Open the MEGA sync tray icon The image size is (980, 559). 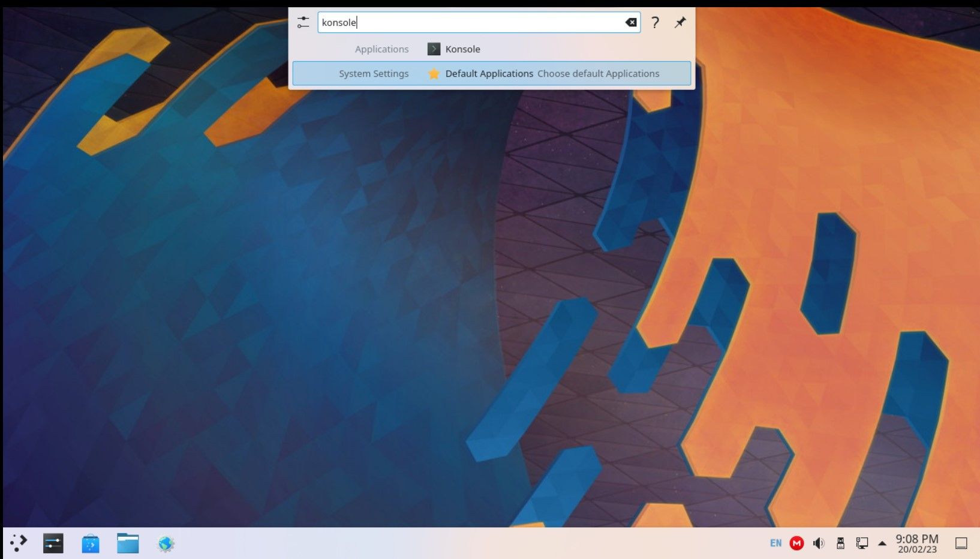tap(796, 543)
